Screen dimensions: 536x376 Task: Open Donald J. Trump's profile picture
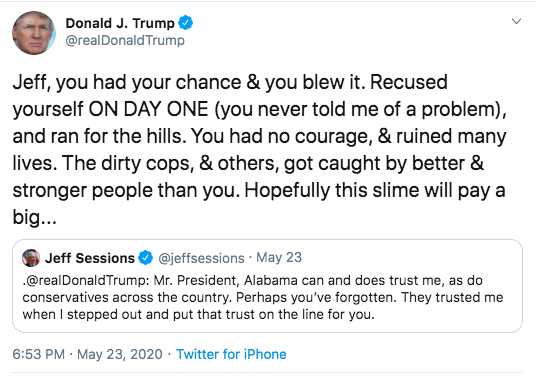click(34, 33)
